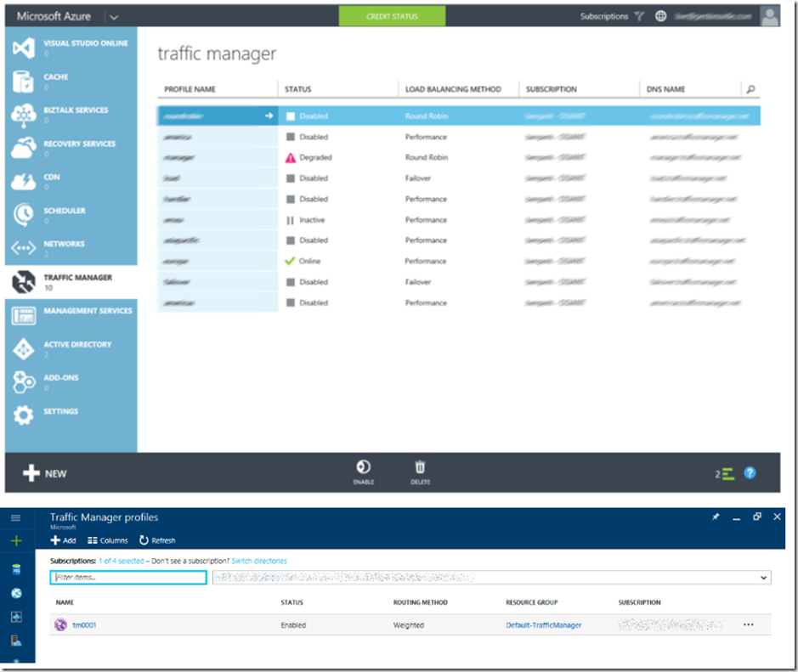Screen dimensions: 798x672
Task: Refresh the Traffic Manager profiles list
Action: click(x=157, y=540)
